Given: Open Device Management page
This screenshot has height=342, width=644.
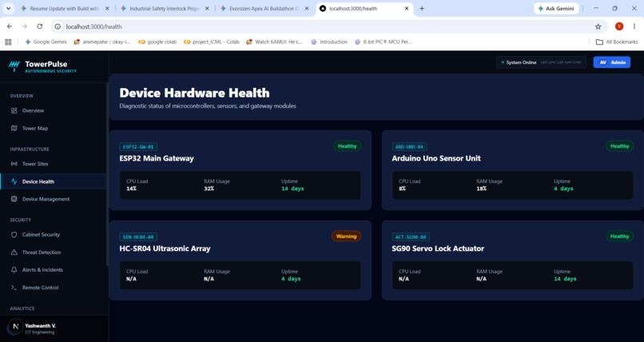Looking at the screenshot, I should 54,199.
